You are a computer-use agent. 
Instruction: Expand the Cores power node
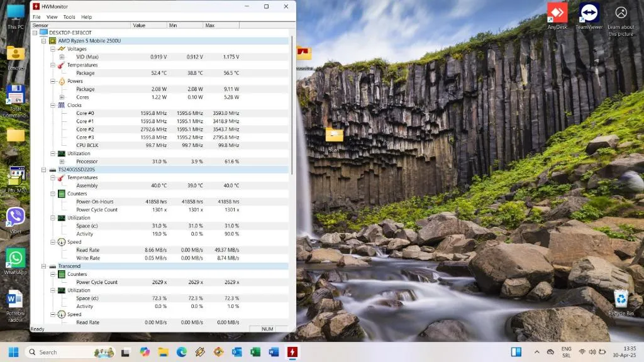[62, 97]
